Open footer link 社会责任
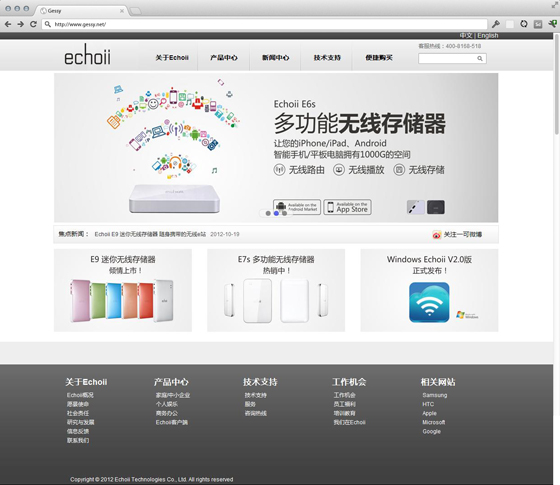This screenshot has width=560, height=485. 78,413
